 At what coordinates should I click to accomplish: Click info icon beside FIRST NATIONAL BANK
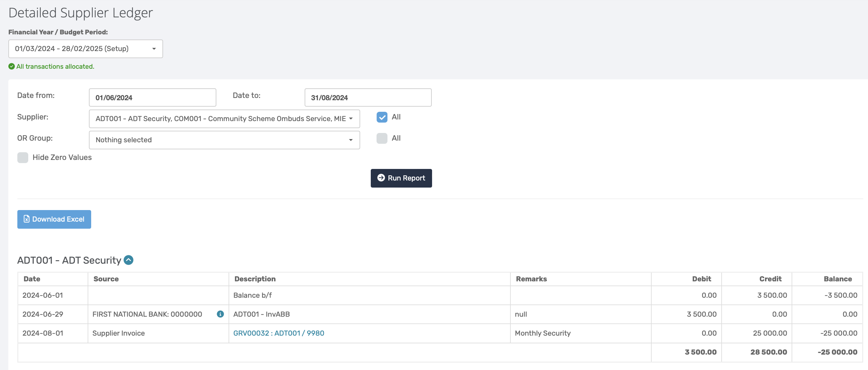[x=220, y=314]
